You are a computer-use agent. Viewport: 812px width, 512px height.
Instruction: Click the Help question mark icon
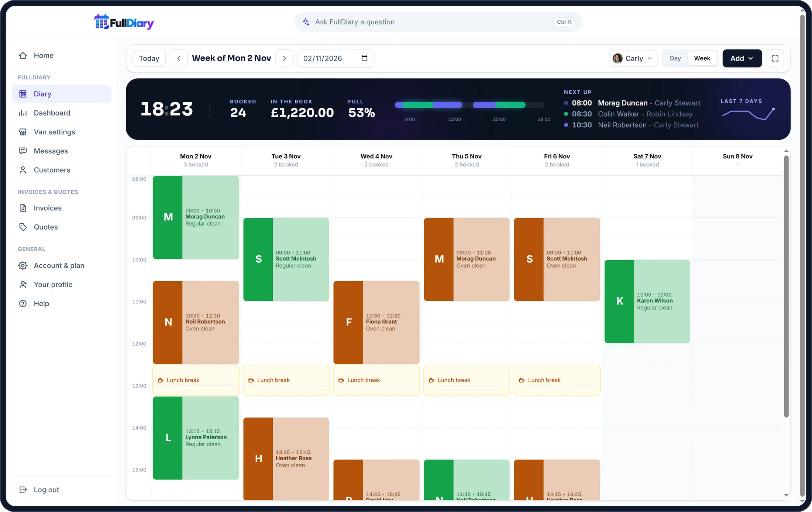[x=23, y=303]
